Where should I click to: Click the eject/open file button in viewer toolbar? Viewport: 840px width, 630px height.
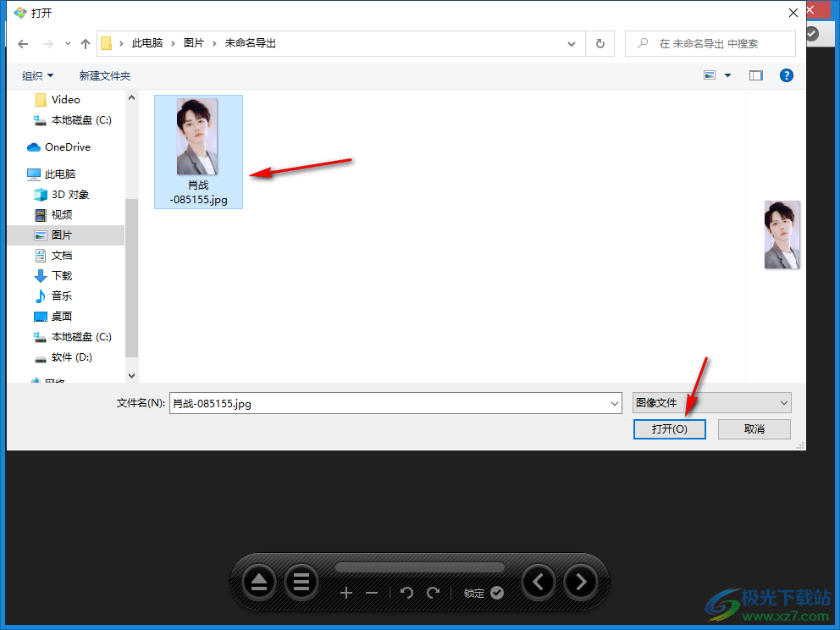point(259,583)
